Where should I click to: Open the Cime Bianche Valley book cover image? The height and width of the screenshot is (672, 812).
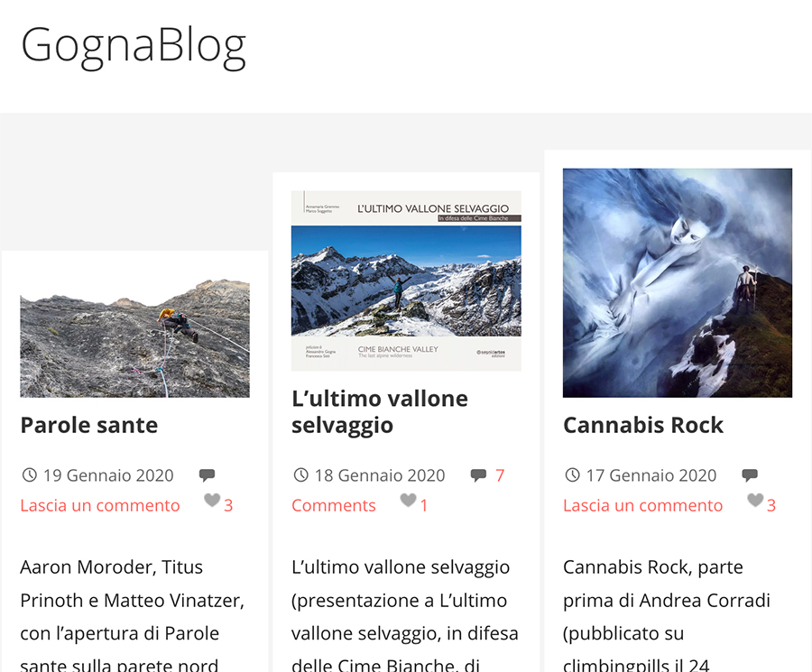tap(406, 281)
